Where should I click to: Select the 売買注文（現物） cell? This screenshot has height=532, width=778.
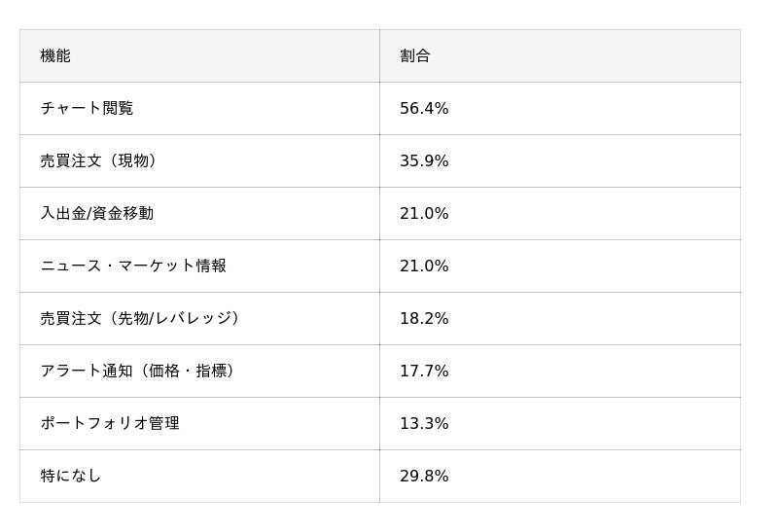click(x=101, y=161)
